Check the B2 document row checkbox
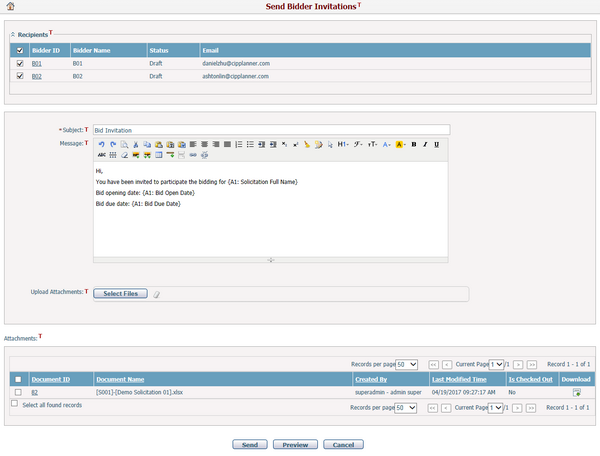 (17, 393)
